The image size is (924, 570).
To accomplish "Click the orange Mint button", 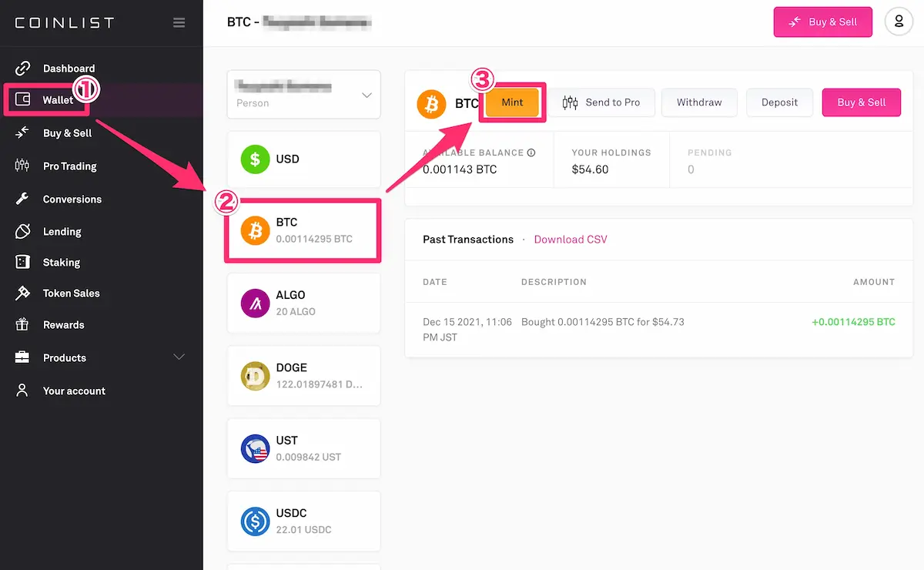I will 512,102.
